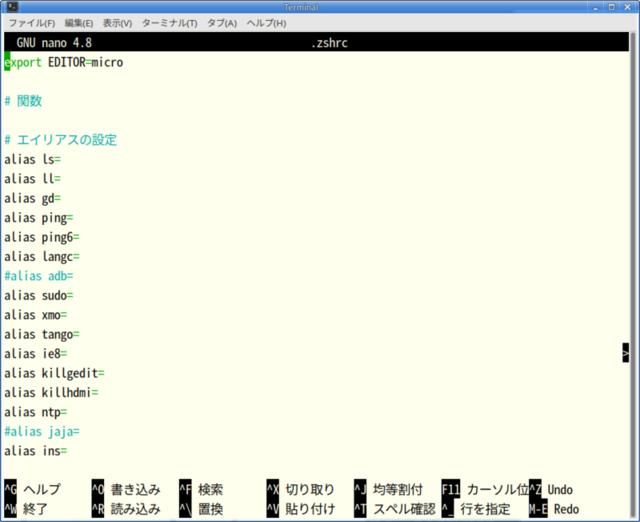This screenshot has height=522, width=640.
Task: Place cursor on 'alias gd=' line
Action: pyautogui.click(x=33, y=198)
